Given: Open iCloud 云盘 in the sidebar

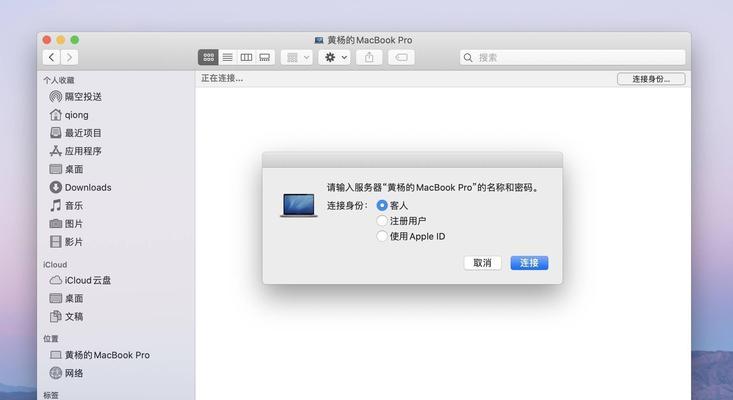Looking at the screenshot, I should click(80, 280).
